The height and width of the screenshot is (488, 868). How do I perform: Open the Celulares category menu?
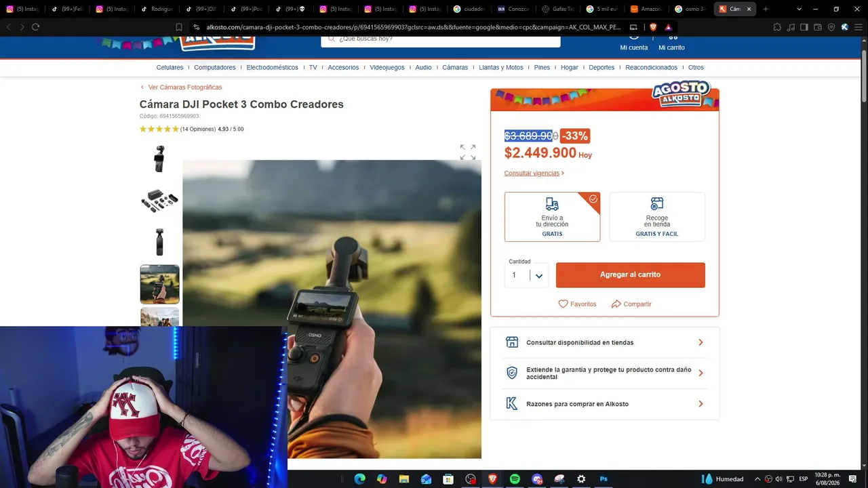(x=170, y=68)
